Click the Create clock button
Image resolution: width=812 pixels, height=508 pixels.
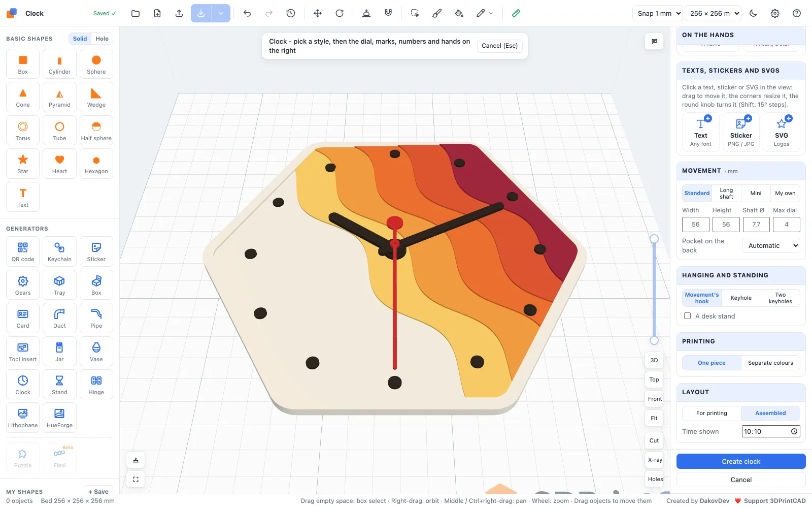pyautogui.click(x=741, y=461)
